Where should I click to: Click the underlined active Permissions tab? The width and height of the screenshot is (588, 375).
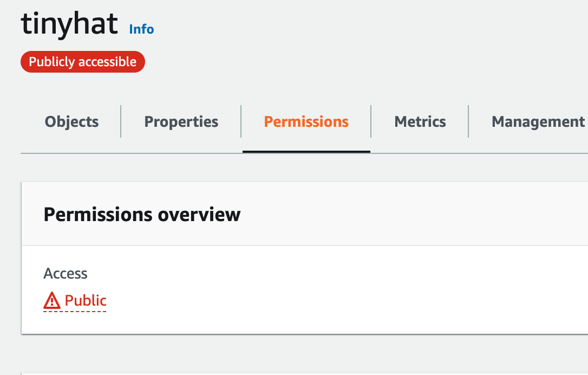306,121
